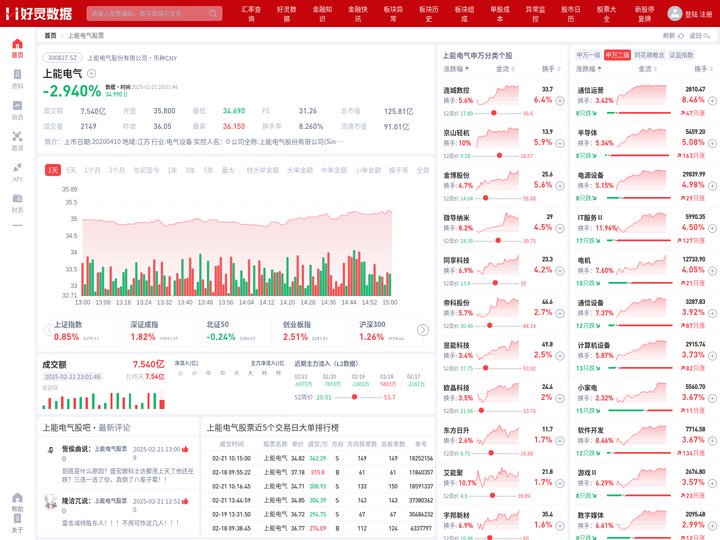Click the 300827.SZ stock code badge

tap(62, 58)
